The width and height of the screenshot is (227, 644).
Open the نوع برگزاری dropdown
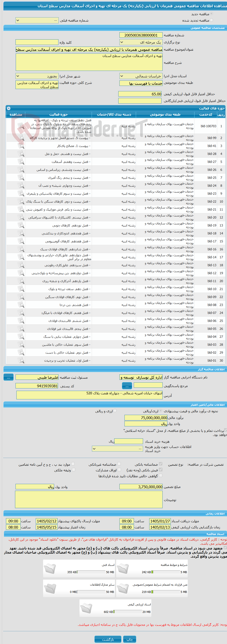(141, 42)
